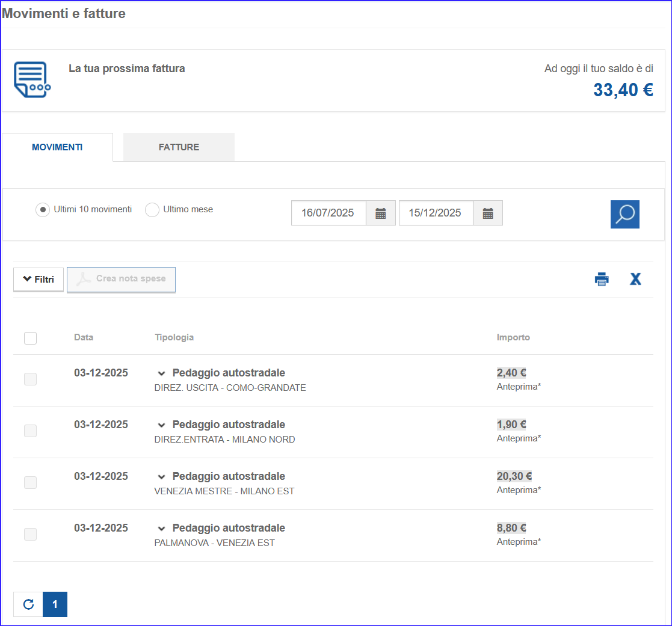Switch to the MOVIMENTI tab
672x626 pixels.
57,147
